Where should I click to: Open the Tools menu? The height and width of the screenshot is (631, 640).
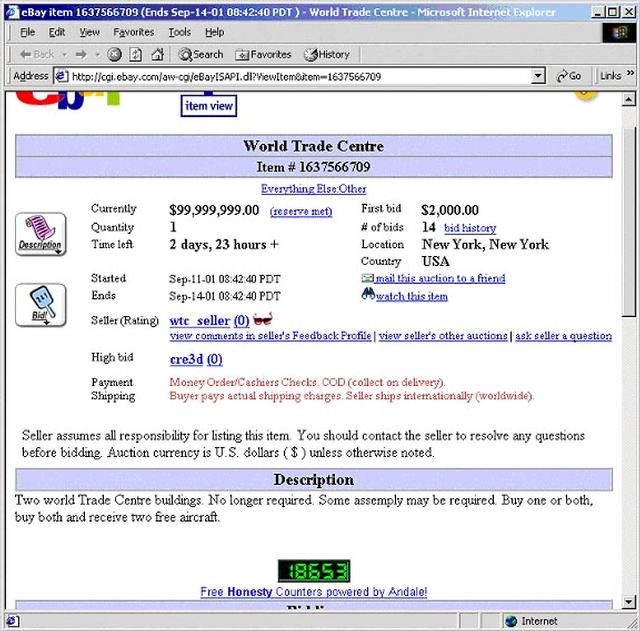tap(179, 32)
